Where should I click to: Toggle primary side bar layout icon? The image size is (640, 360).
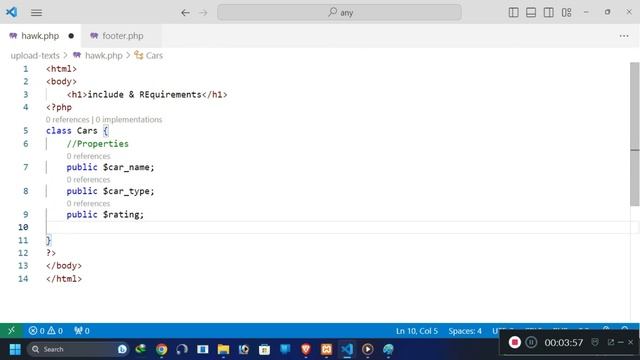point(513,12)
